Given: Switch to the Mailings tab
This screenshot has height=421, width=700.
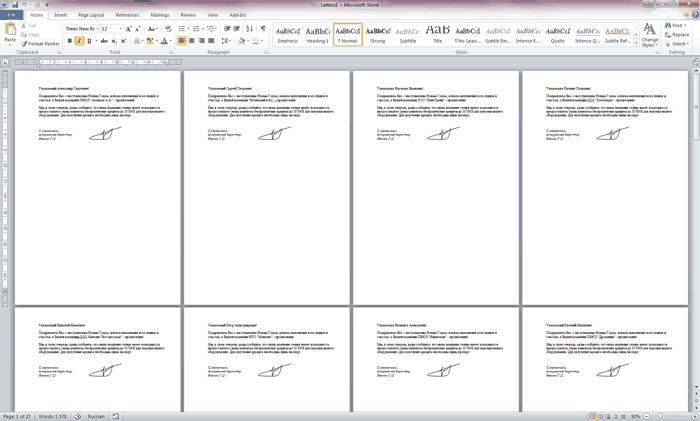Looking at the screenshot, I should 160,15.
